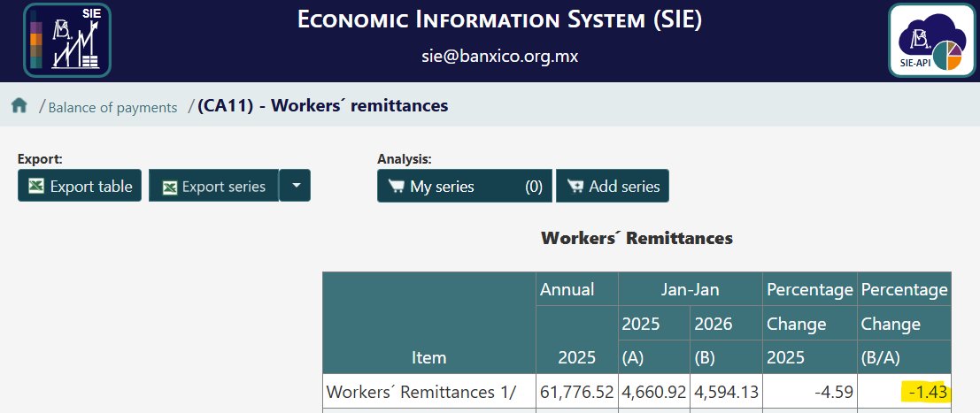Select the highlighted -1.43 cell
This screenshot has height=413, width=980.
pos(904,392)
